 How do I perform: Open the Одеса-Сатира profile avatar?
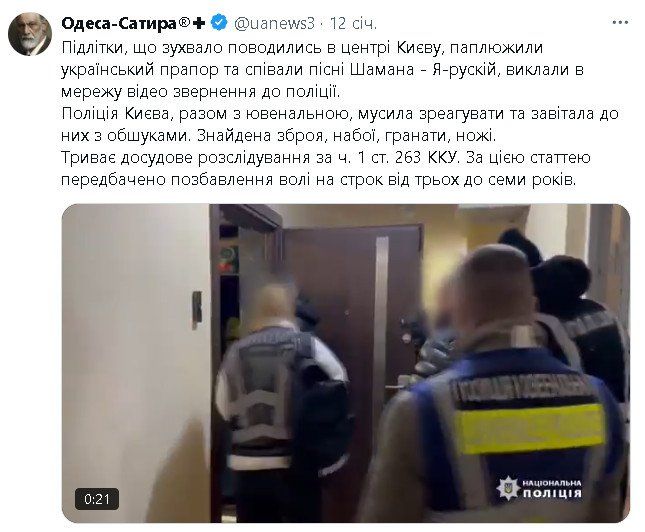coord(30,34)
